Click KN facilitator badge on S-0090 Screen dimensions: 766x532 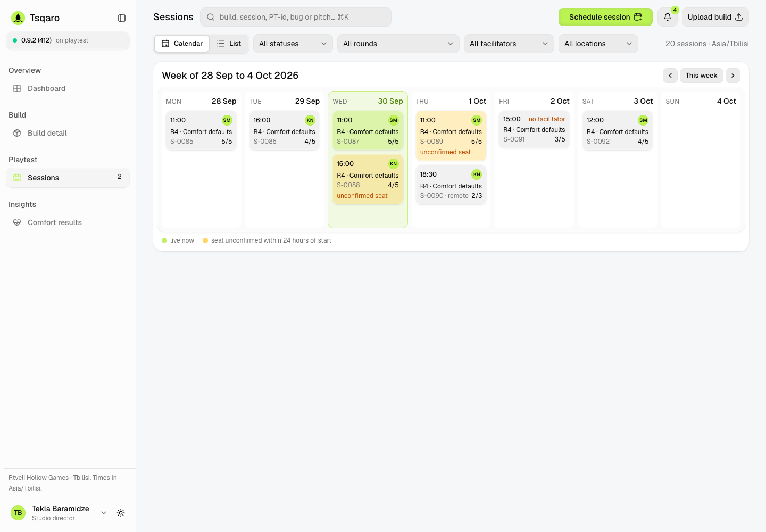pos(477,174)
